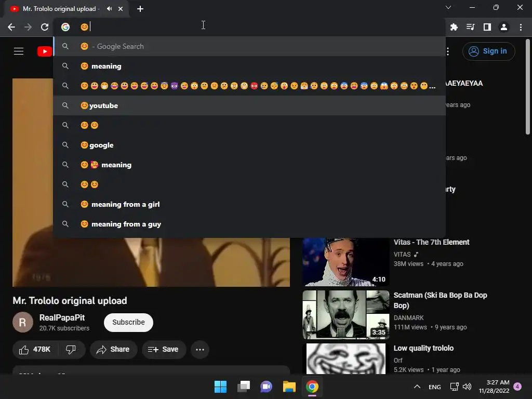Open Vitas - The 7th Element thumbnail
This screenshot has width=532, height=399.
[x=345, y=262]
